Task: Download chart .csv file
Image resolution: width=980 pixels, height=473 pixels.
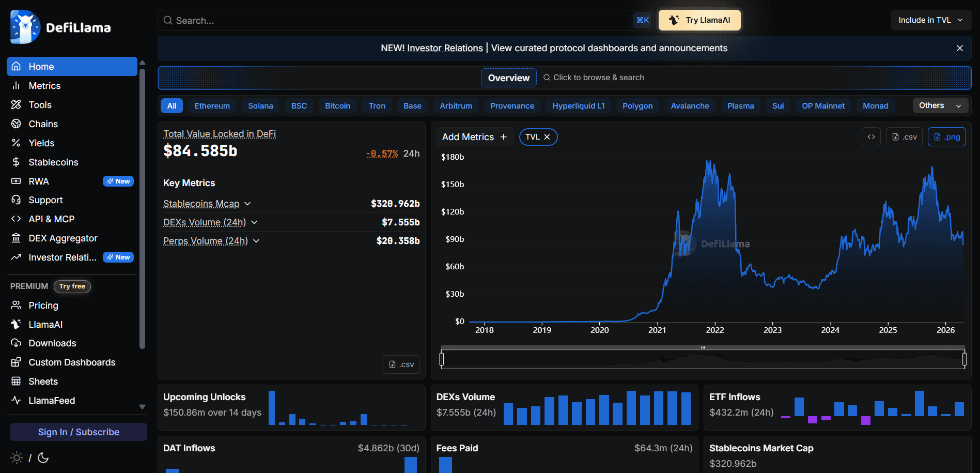Action: [x=904, y=137]
